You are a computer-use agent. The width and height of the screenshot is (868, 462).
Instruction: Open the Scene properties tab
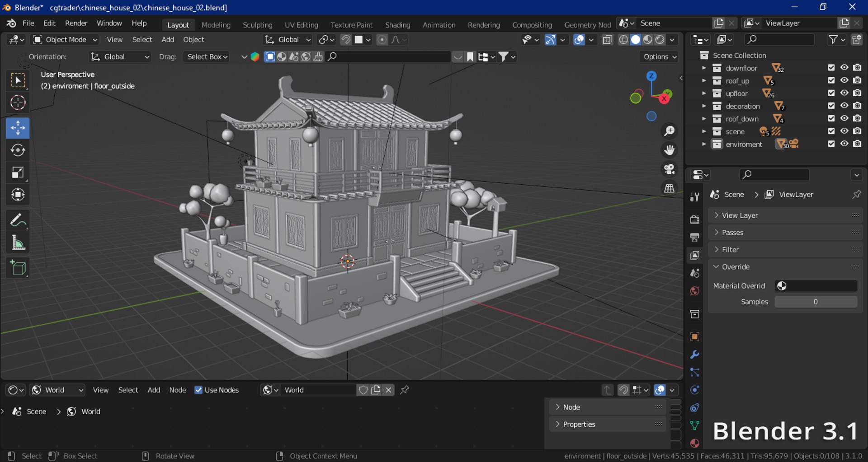tap(695, 273)
